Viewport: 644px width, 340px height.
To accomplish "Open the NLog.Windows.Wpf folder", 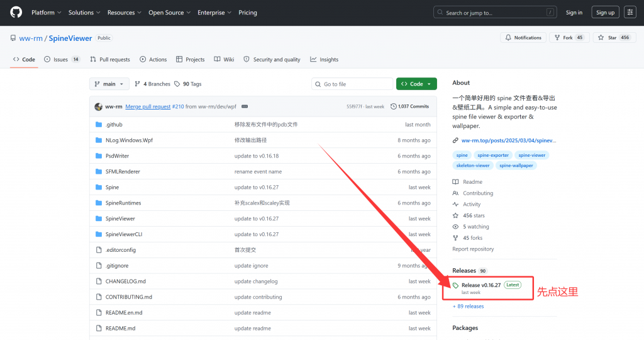I will click(129, 140).
